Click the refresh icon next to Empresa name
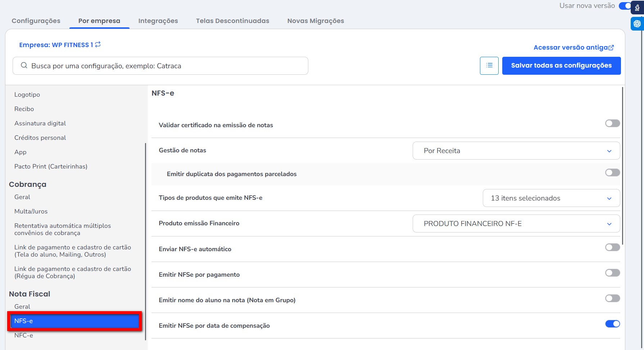This screenshot has width=644, height=350. (98, 45)
